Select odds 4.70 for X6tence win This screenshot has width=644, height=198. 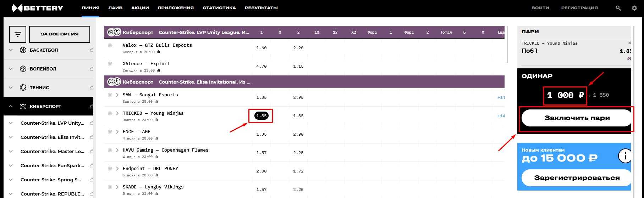(x=261, y=66)
